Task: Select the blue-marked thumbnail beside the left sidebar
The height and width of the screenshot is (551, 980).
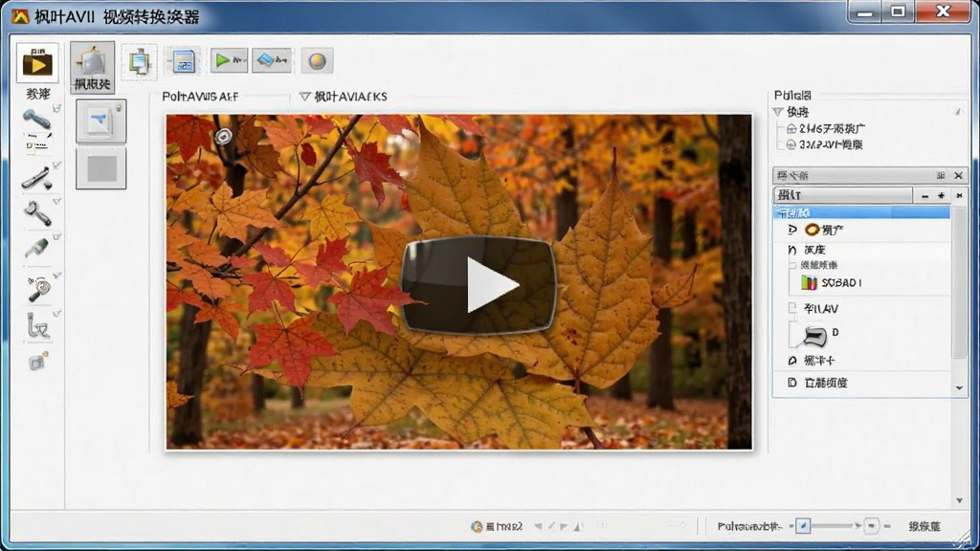Action: point(100,121)
